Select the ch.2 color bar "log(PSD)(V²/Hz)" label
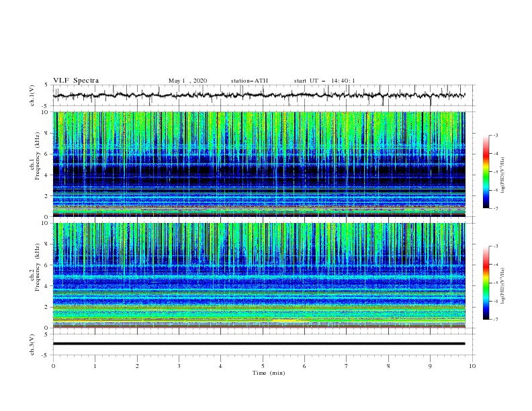The image size is (532, 411). coord(503,286)
